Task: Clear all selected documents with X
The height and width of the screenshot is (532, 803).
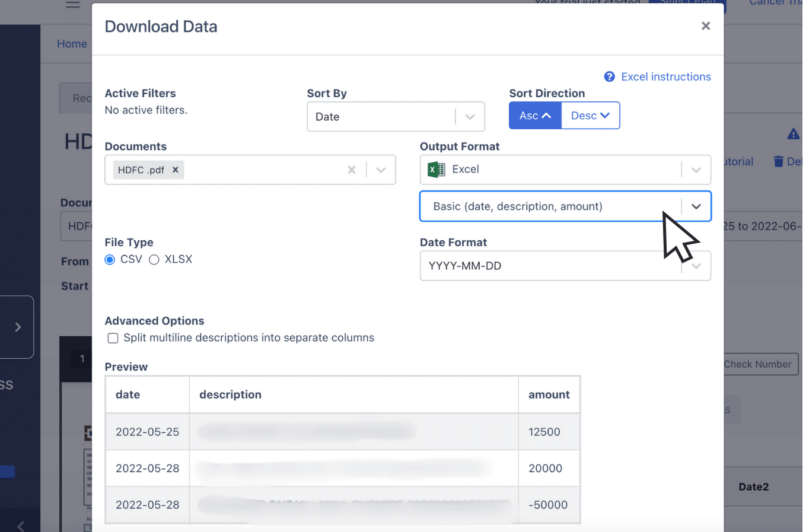Action: point(352,170)
